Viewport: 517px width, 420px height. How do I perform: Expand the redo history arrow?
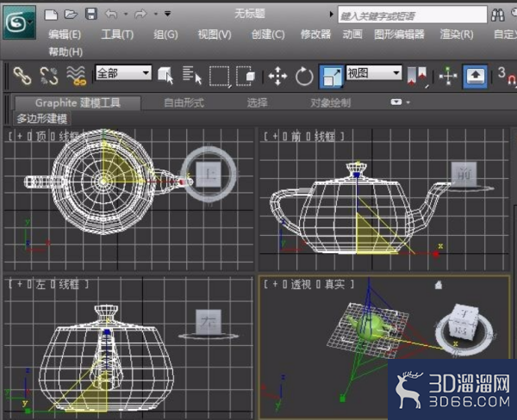pos(156,14)
